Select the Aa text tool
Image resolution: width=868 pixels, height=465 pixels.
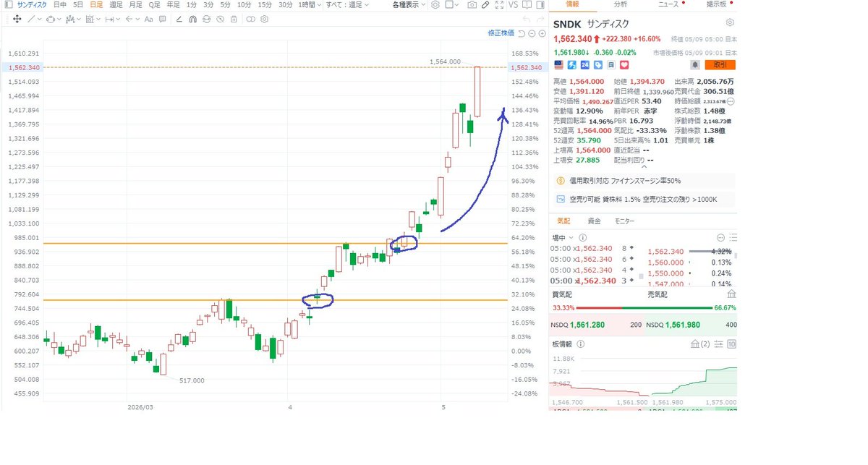click(148, 19)
